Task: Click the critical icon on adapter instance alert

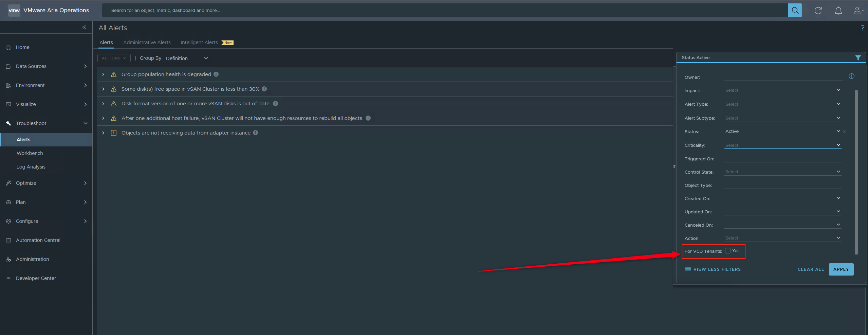Action: (x=114, y=133)
